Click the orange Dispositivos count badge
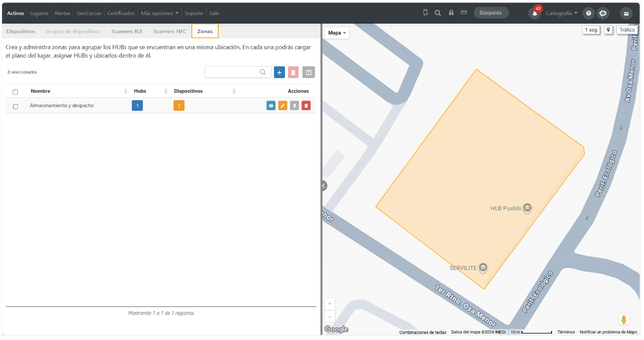Image resolution: width=644 pixels, height=340 pixels. (x=179, y=106)
